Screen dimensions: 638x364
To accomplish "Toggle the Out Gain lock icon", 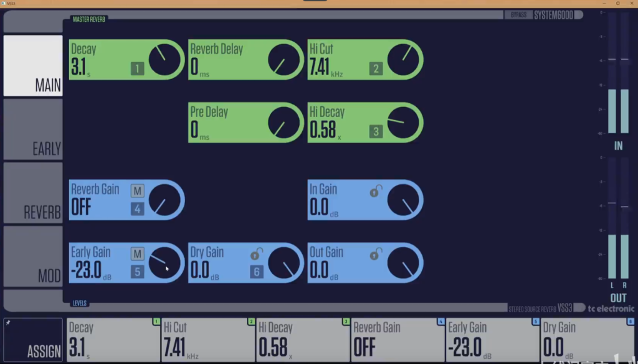I will click(x=376, y=254).
